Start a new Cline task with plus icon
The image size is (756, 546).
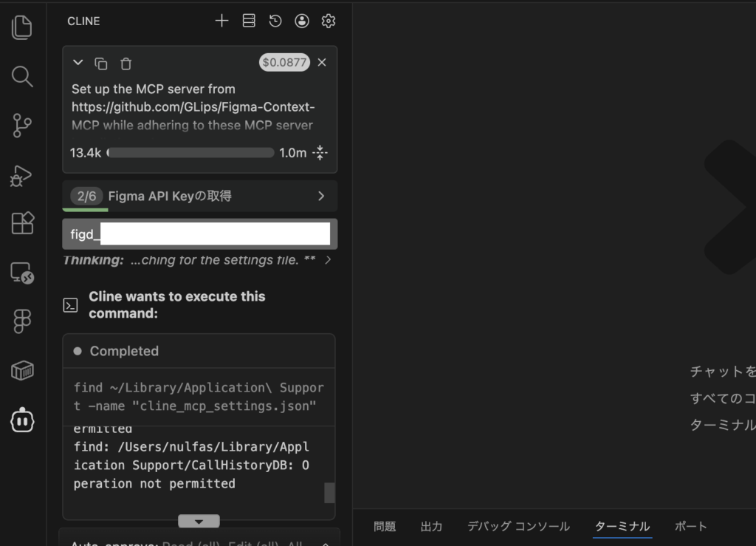tap(221, 21)
